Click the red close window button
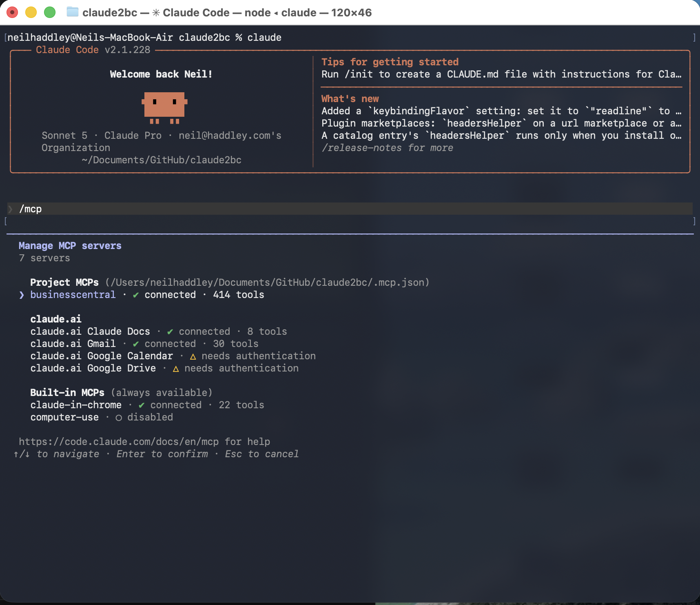The width and height of the screenshot is (700, 605). [13, 12]
